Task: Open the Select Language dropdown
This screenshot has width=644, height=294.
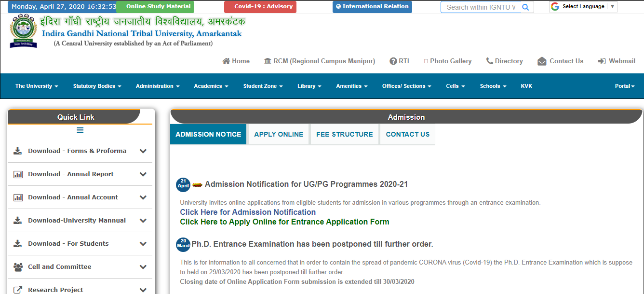Action: [x=583, y=7]
